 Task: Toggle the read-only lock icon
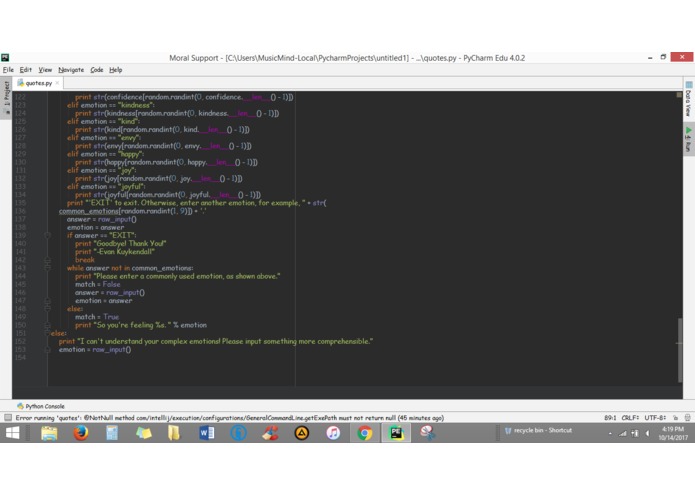coord(675,417)
